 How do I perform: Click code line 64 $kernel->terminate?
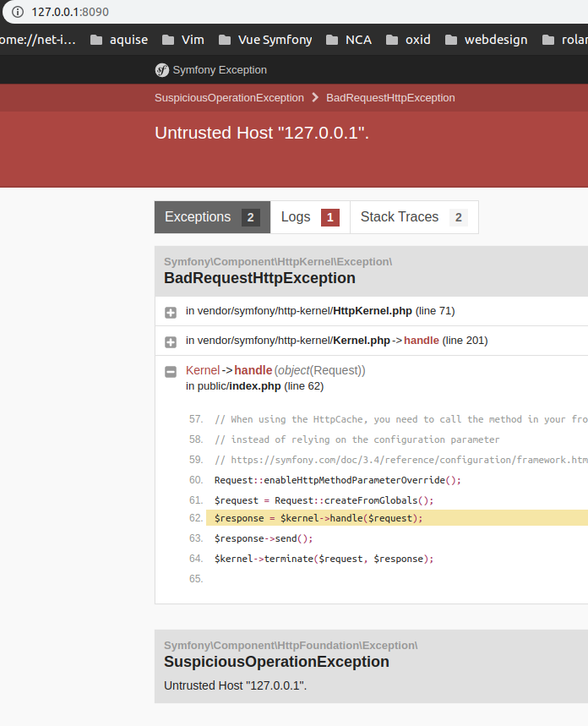(324, 559)
